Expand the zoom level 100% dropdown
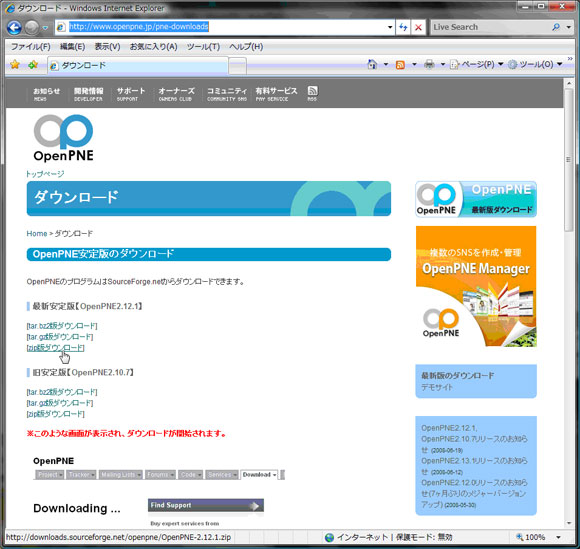The height and width of the screenshot is (549, 580). (558, 537)
